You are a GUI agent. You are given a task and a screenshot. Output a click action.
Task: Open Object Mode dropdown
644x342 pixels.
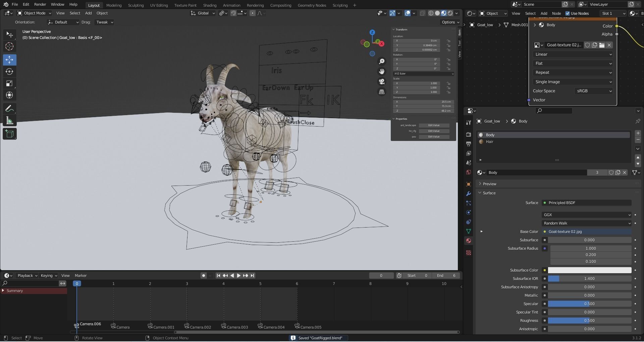point(34,13)
